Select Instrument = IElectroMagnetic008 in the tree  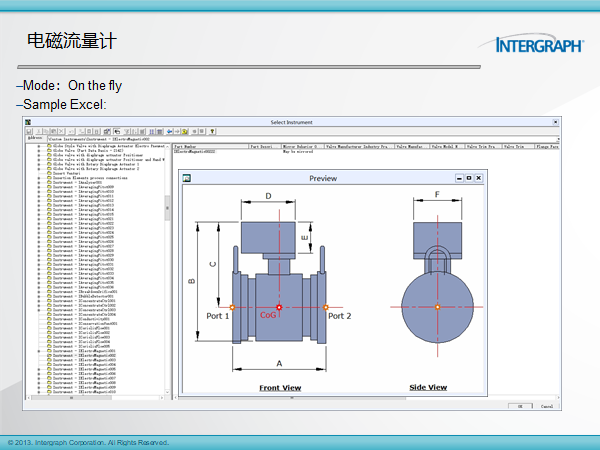(x=85, y=383)
